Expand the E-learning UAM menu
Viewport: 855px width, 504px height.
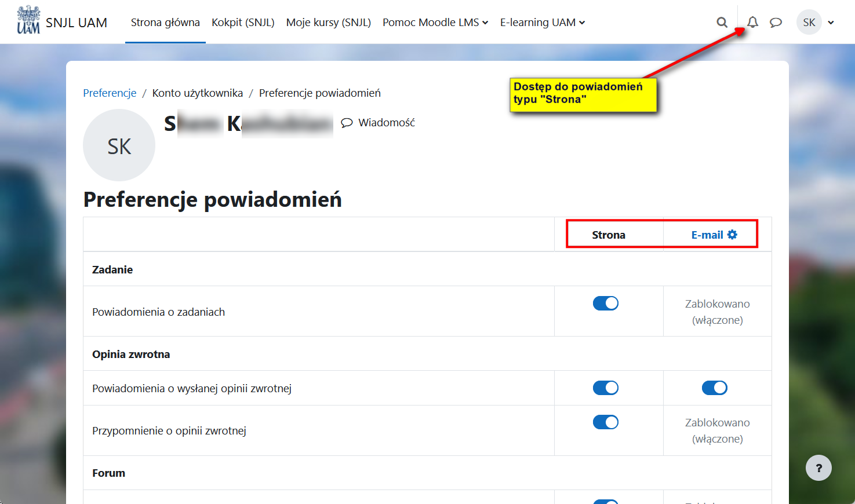click(x=543, y=23)
